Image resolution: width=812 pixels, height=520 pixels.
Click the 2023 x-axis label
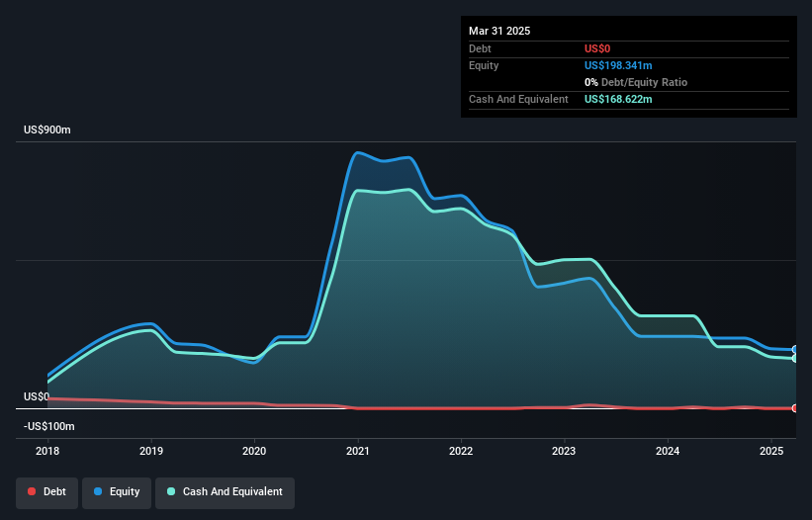564,451
